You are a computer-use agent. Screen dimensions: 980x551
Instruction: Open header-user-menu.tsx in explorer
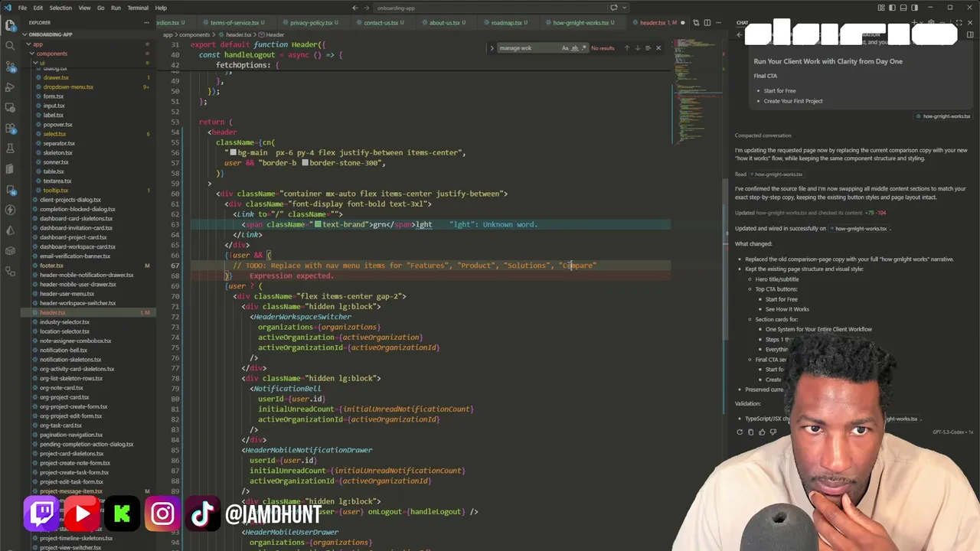pos(67,294)
